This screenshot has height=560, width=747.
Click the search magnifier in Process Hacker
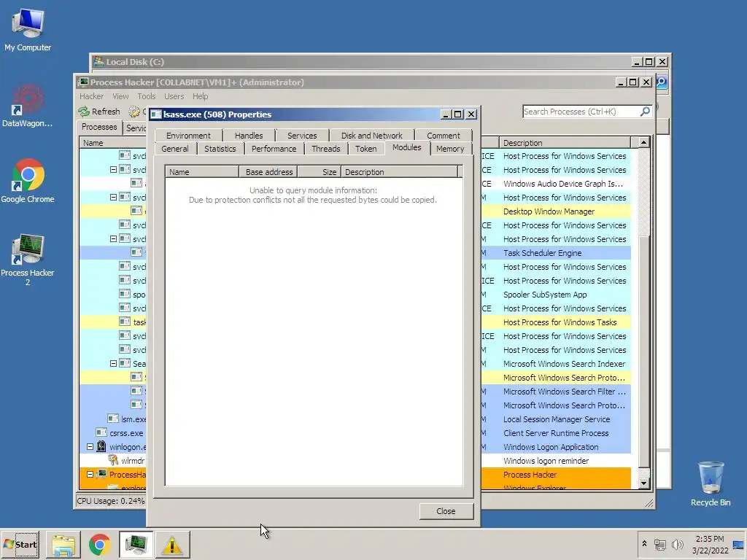click(645, 112)
